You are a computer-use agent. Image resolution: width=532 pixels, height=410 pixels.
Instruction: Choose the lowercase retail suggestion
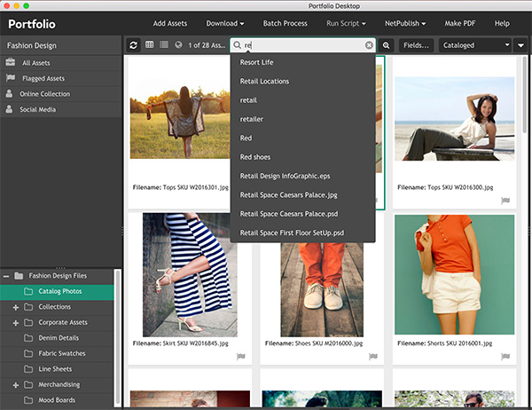click(302, 100)
